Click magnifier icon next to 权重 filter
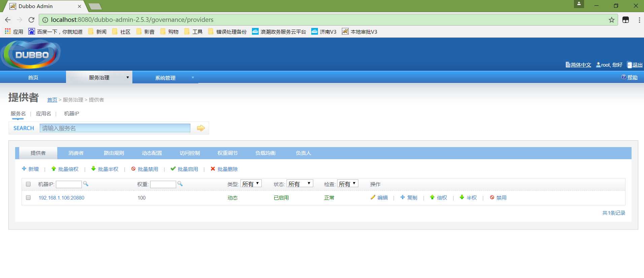Screen dimensions: 644x278 click(x=180, y=184)
